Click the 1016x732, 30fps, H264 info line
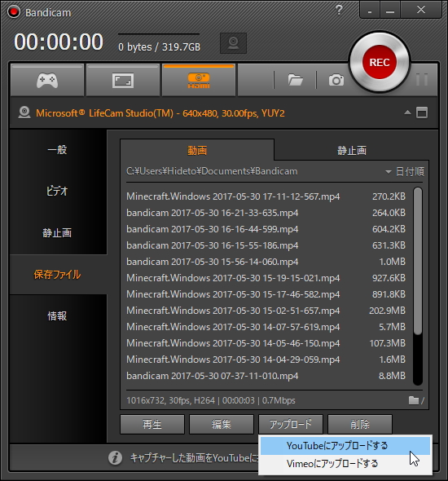This screenshot has width=448, height=481. pyautogui.click(x=211, y=400)
